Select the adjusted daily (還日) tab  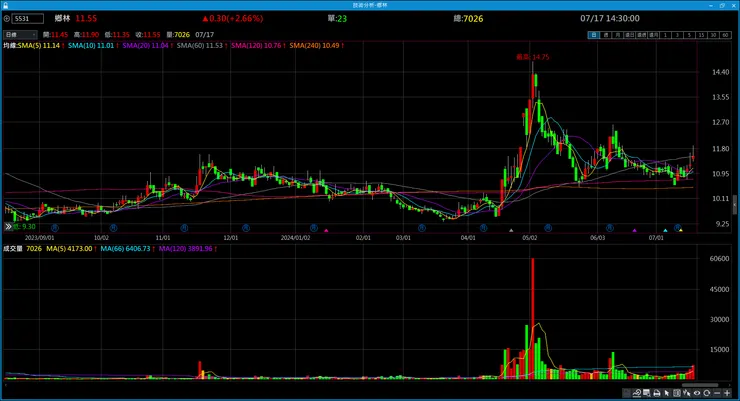[x=629, y=35]
